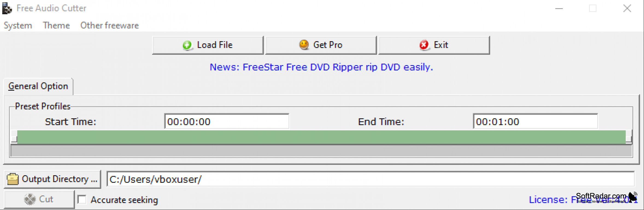This screenshot has width=644, height=210.
Task: Click inside the End Time field
Action: point(535,121)
